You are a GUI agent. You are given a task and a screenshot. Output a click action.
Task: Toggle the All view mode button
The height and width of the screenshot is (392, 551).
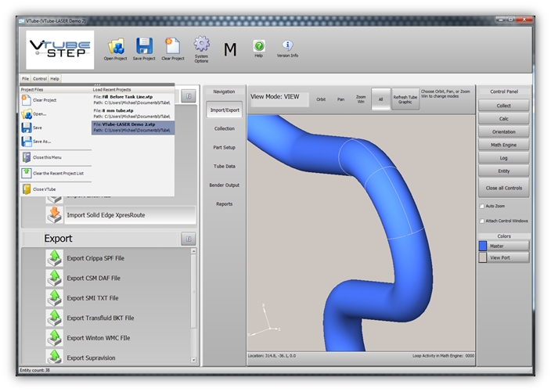[380, 99]
